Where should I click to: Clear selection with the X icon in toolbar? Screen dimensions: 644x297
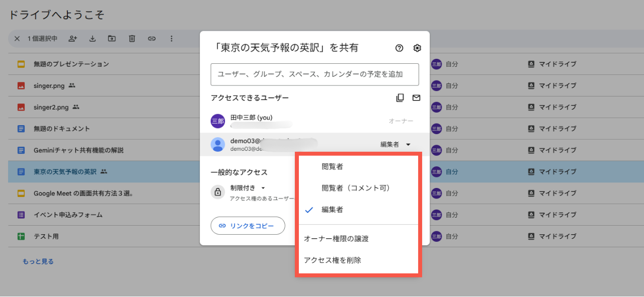point(17,39)
